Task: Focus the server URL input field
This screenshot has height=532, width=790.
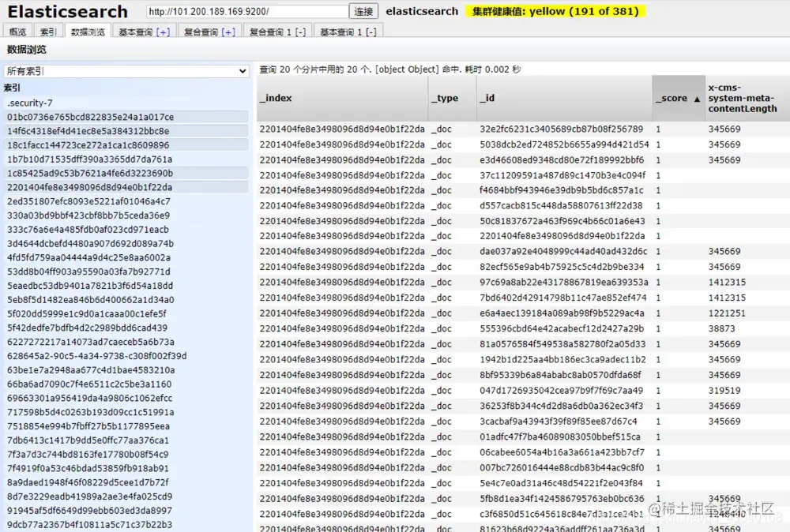Action: (x=246, y=11)
